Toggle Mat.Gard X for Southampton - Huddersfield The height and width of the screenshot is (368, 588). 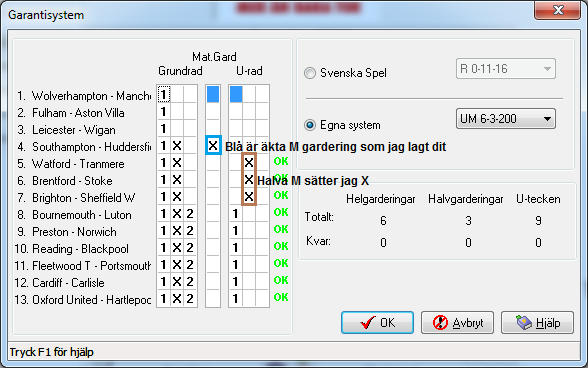tap(213, 145)
